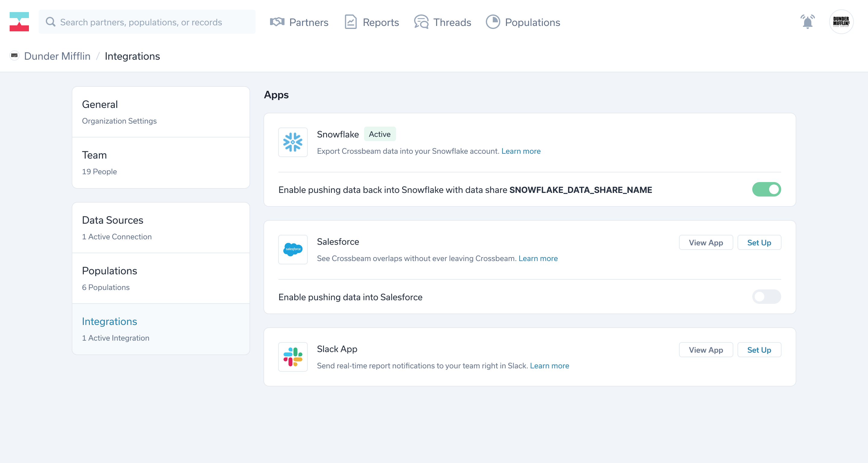Open the Dunder Mifflin profile avatar

pyautogui.click(x=841, y=22)
